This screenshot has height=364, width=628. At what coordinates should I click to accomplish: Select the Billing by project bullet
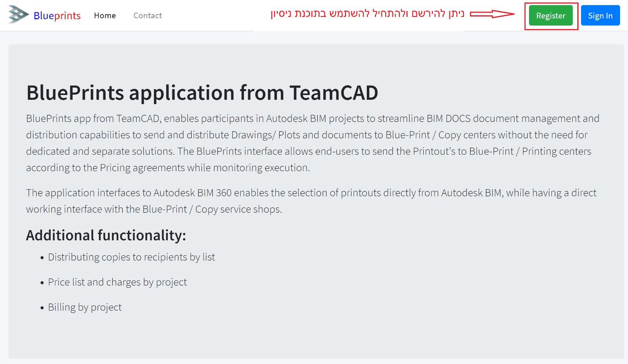tap(85, 307)
